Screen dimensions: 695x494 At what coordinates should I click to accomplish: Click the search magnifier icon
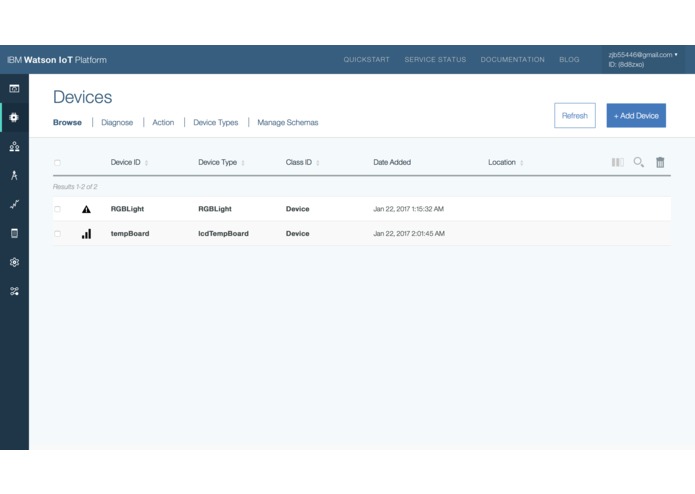pyautogui.click(x=638, y=162)
